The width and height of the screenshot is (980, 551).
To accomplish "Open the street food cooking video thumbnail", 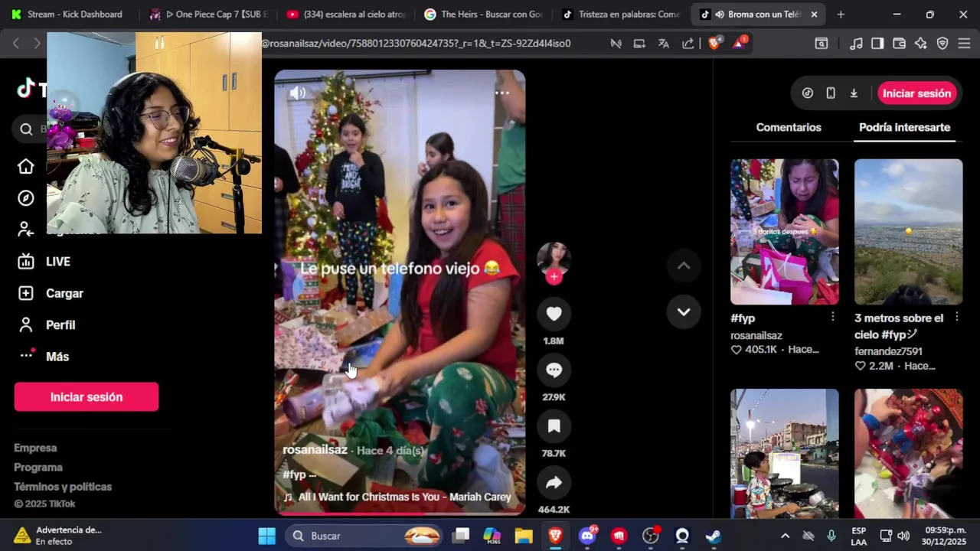I will click(784, 453).
